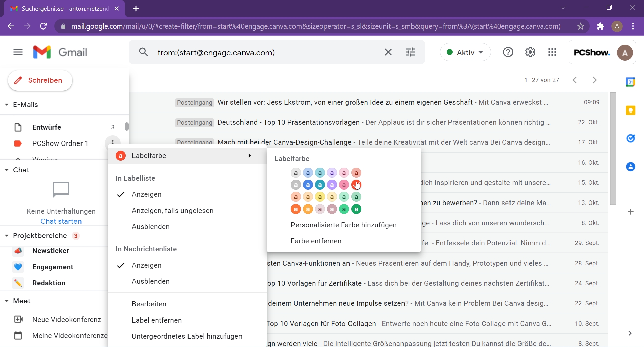Toggle the bookmark star in the address bar
The height and width of the screenshot is (347, 644).
coord(580,26)
